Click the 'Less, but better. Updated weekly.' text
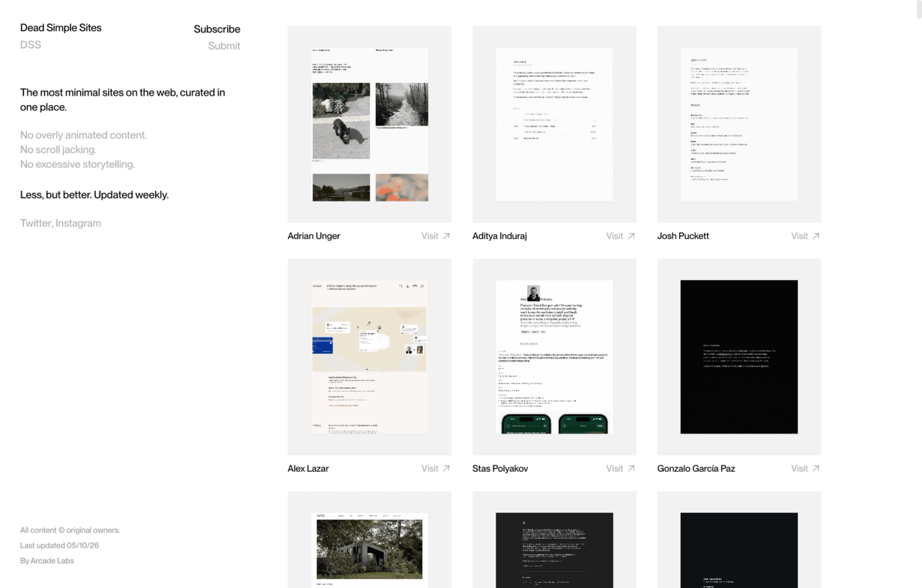The image size is (922, 588). click(94, 195)
